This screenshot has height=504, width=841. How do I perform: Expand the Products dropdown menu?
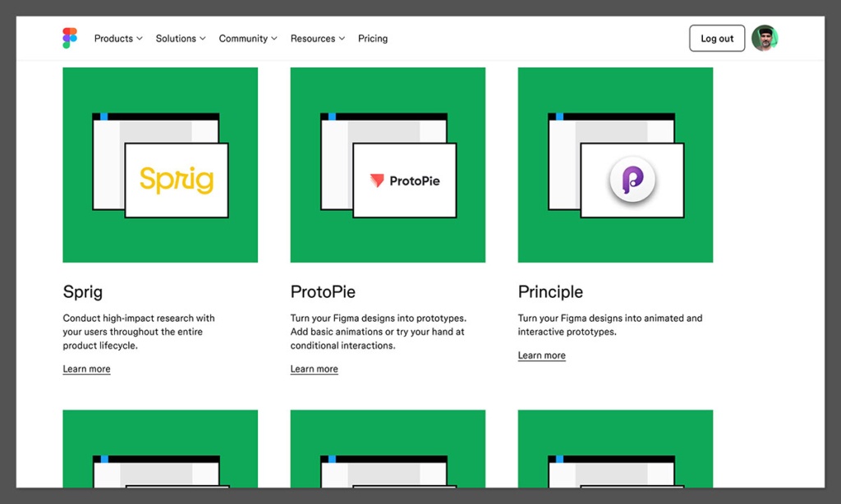[117, 38]
